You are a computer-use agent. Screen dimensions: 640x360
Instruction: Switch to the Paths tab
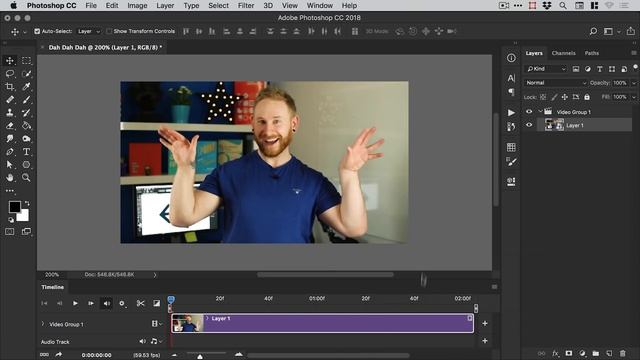tap(591, 53)
